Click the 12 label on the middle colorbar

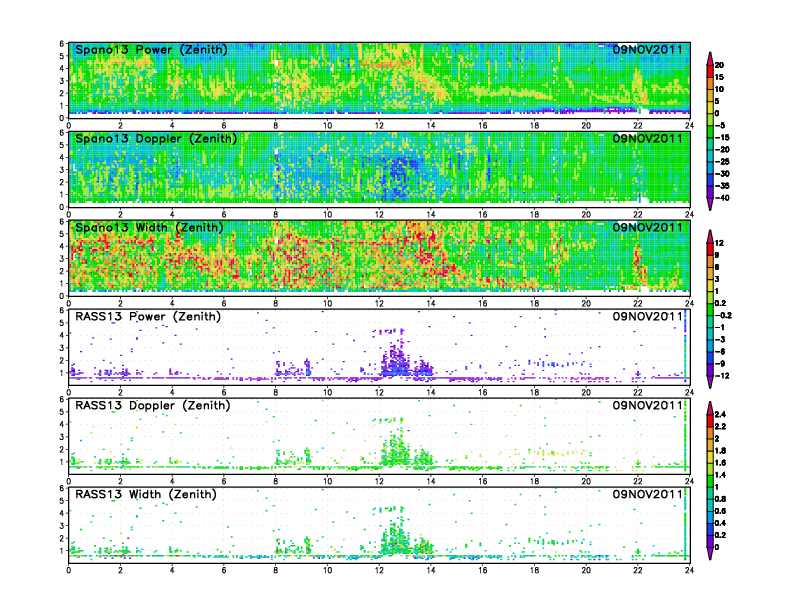pyautogui.click(x=719, y=243)
